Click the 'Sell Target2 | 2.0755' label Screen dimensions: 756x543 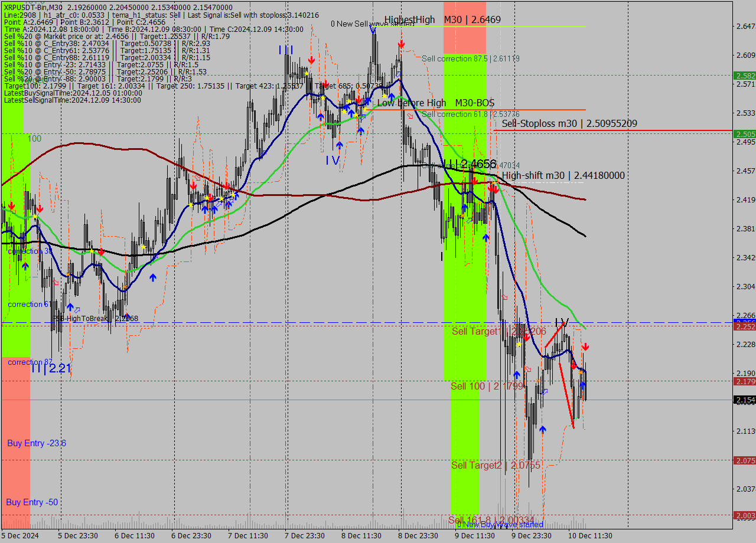(496, 465)
